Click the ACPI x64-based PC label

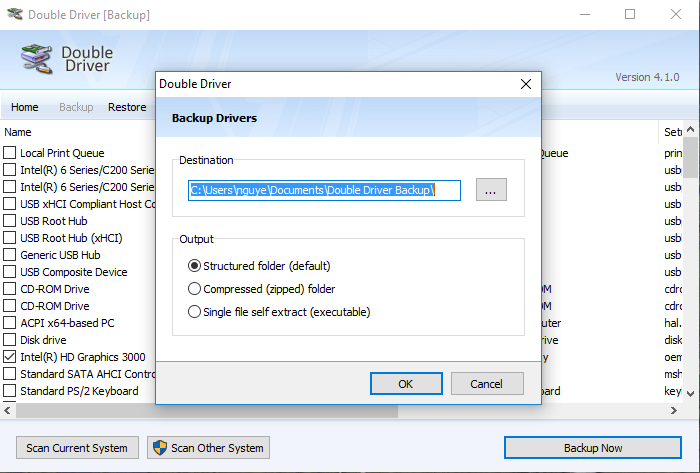67,323
